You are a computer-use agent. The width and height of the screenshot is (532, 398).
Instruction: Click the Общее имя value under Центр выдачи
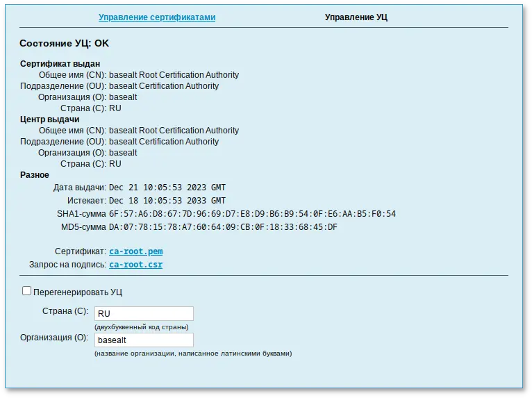(x=174, y=131)
